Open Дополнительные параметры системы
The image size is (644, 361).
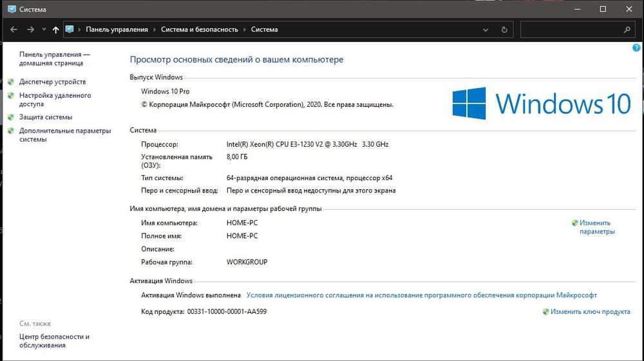pos(64,135)
